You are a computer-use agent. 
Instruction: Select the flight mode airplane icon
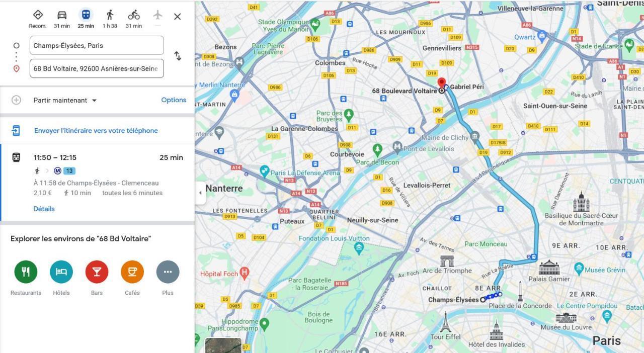click(x=157, y=15)
